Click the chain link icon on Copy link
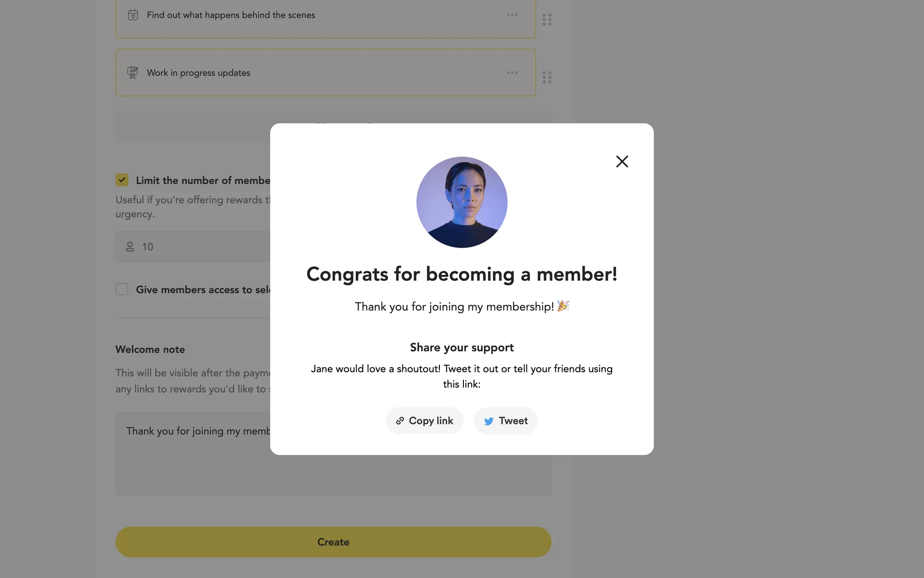Image resolution: width=924 pixels, height=578 pixels. [x=400, y=421]
